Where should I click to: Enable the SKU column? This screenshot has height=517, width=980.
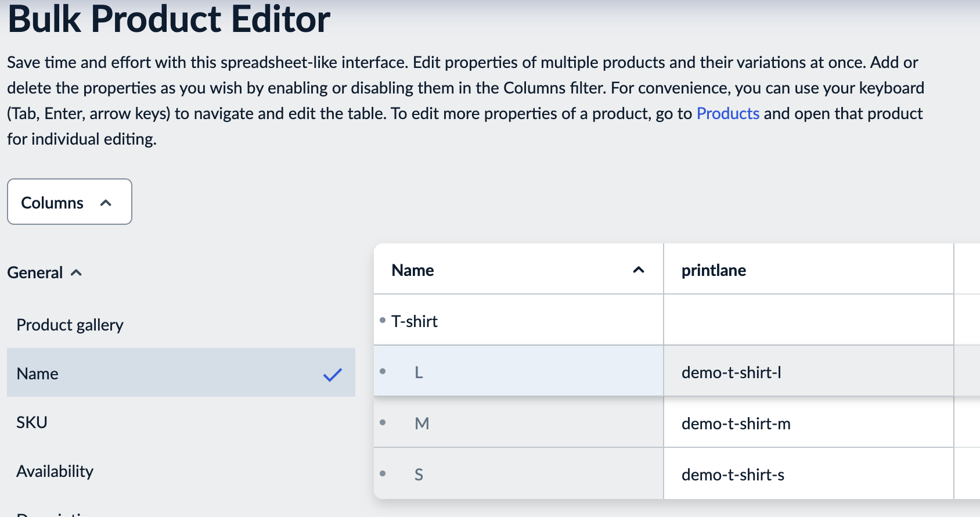click(x=32, y=422)
